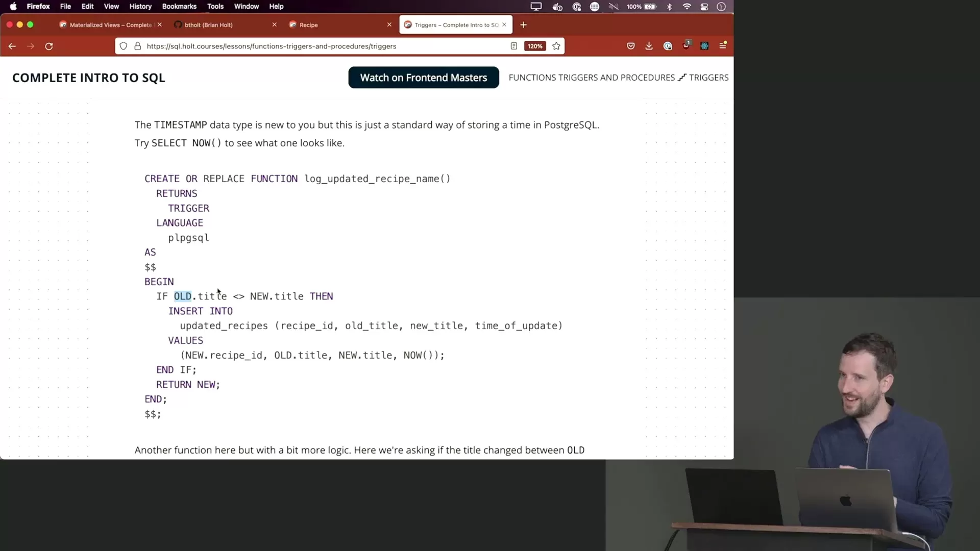Open Firefox hamburger application menu

(x=723, y=46)
